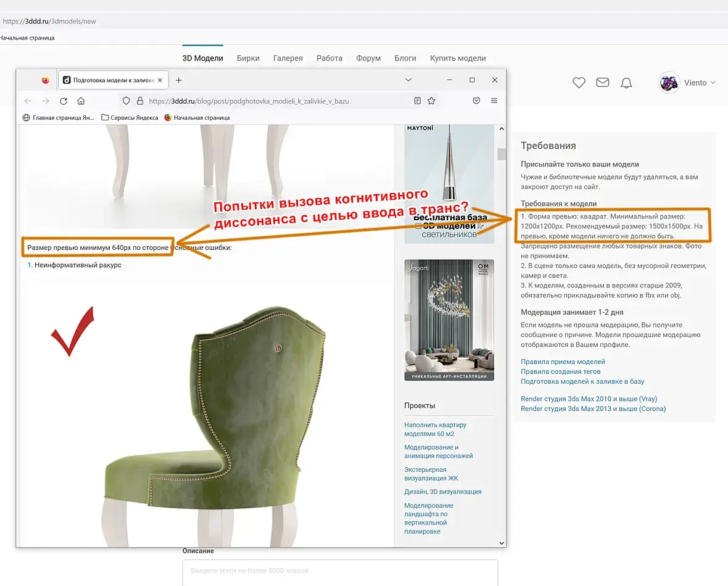Viewport: 728px width, 586px height.
Task: Toggle reader view icon in address bar
Action: 418,101
